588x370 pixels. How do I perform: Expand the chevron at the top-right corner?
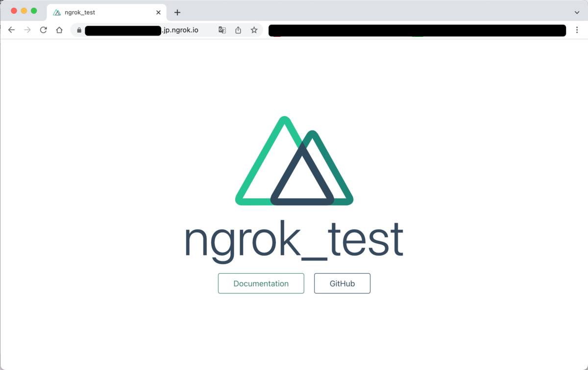pyautogui.click(x=577, y=12)
